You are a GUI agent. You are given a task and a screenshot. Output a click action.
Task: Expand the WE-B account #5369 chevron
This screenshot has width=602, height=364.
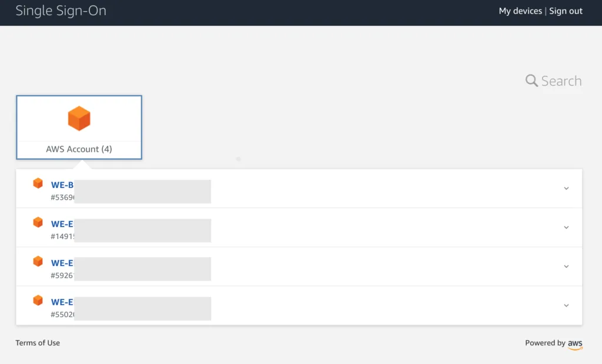tap(566, 188)
